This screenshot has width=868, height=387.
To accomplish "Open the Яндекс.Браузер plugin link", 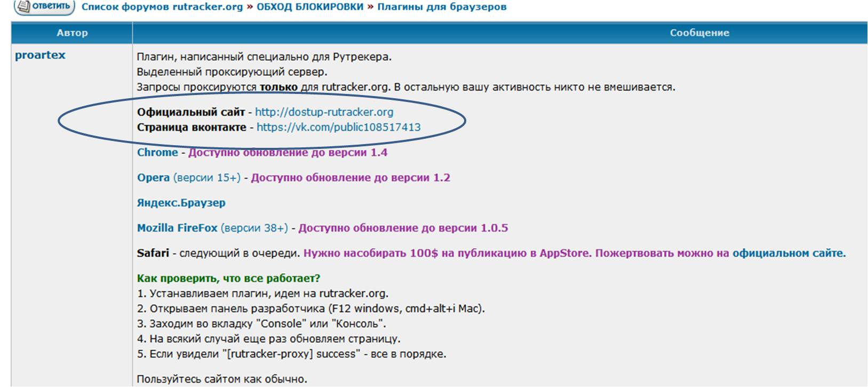I will (x=181, y=203).
